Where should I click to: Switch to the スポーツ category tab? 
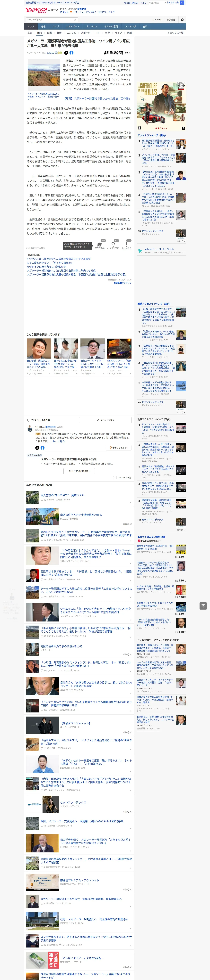click(x=86, y=33)
